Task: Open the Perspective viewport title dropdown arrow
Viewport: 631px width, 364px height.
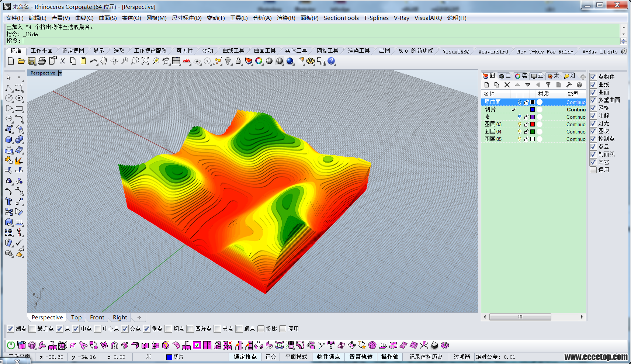Action: [x=60, y=73]
